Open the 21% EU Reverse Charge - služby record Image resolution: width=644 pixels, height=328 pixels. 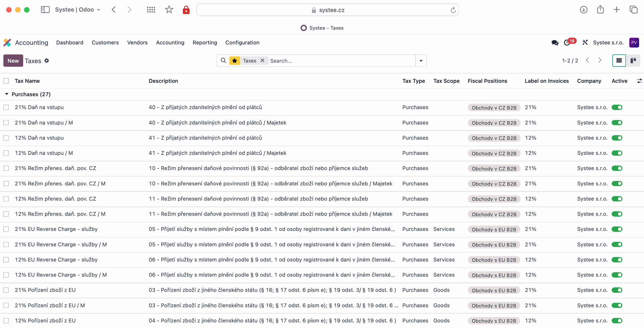[x=56, y=229]
